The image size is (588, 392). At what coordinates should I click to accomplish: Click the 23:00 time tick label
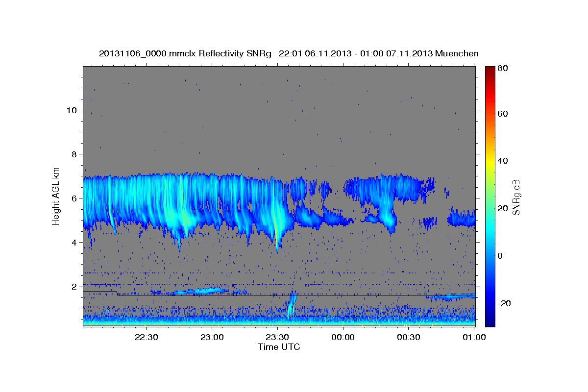coord(212,338)
